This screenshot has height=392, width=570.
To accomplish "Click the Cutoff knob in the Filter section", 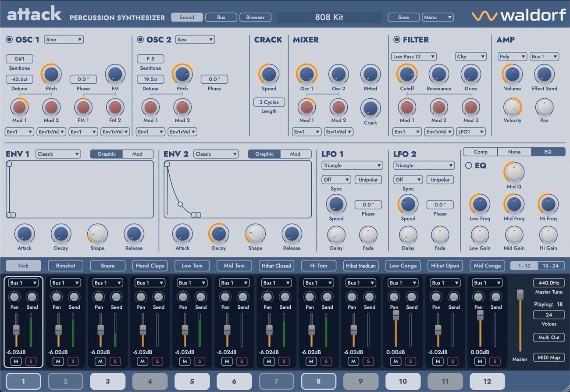I will pos(406,75).
